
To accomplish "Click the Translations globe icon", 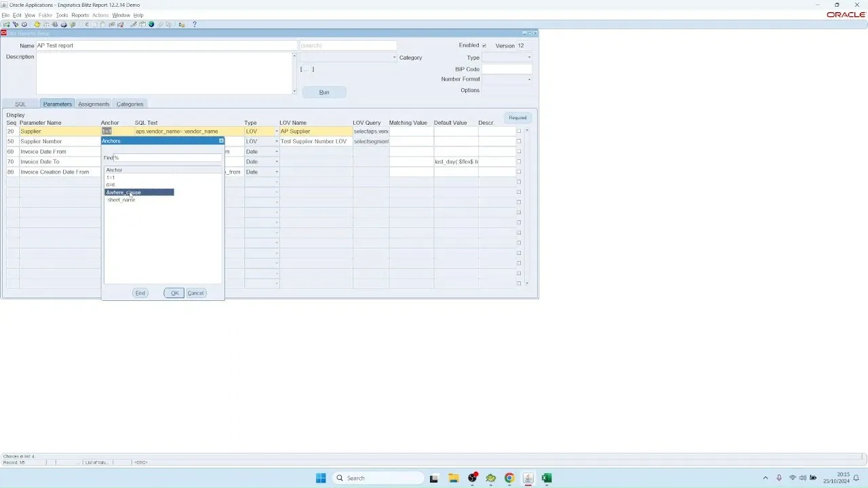I will (x=151, y=24).
